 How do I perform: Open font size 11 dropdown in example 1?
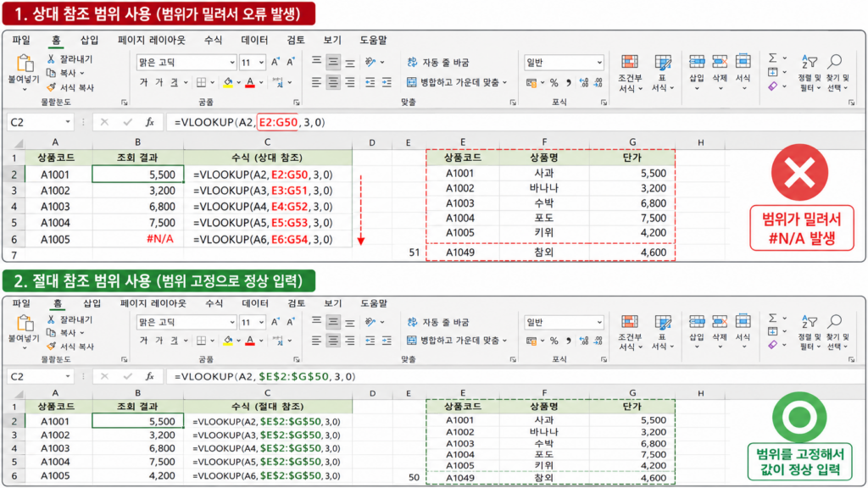(x=261, y=63)
